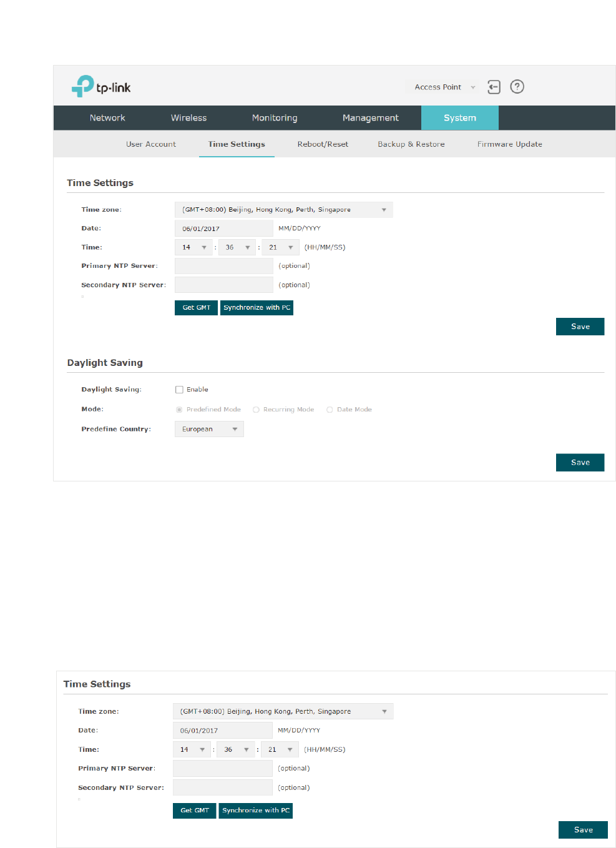The width and height of the screenshot is (616, 848).
Task: Click Secondary NTP Server field in upper panel
Action: (x=224, y=285)
